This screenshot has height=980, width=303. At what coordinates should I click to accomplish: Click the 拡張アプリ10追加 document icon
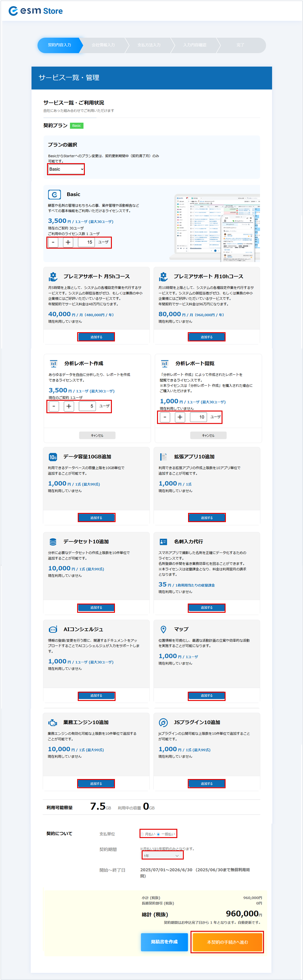pos(163,457)
